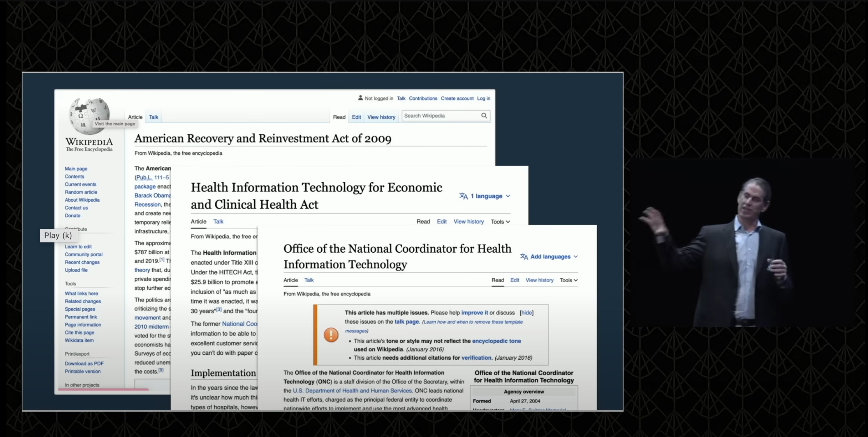Open the Random article sidebar link
This screenshot has width=868, height=437.
(81, 192)
